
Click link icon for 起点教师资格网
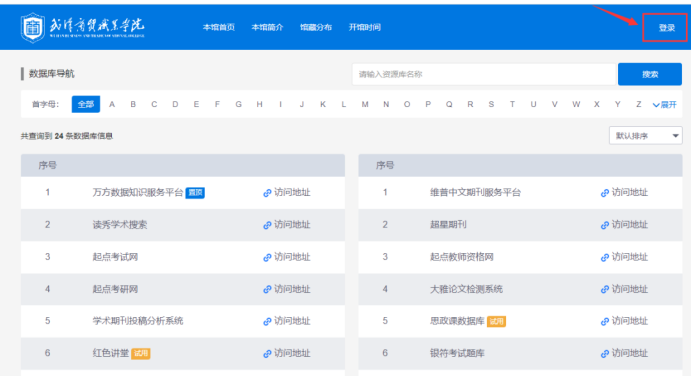pyautogui.click(x=605, y=257)
